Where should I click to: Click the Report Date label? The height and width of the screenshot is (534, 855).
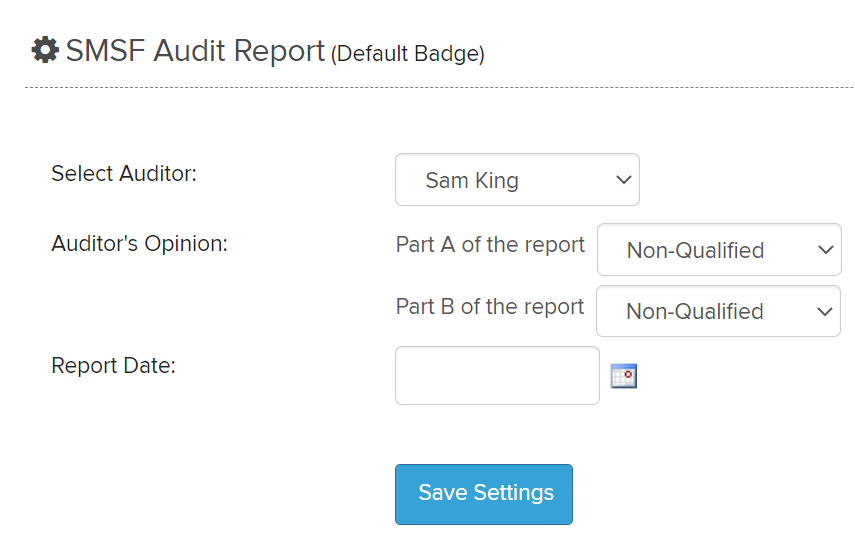point(113,366)
